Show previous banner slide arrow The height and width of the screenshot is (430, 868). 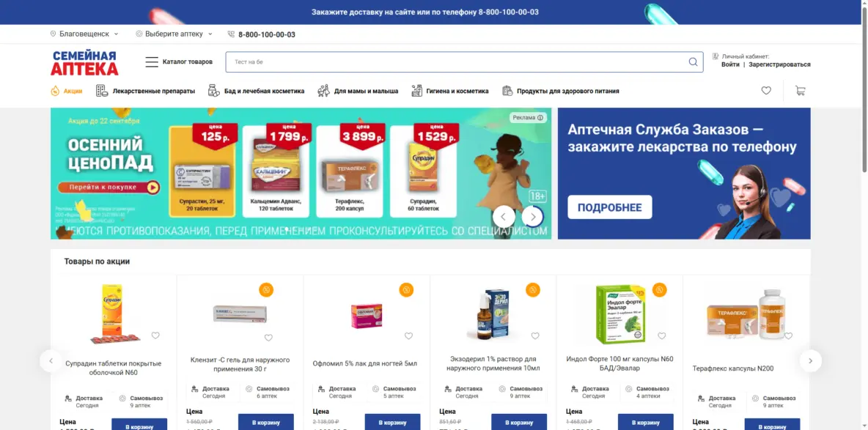(504, 216)
